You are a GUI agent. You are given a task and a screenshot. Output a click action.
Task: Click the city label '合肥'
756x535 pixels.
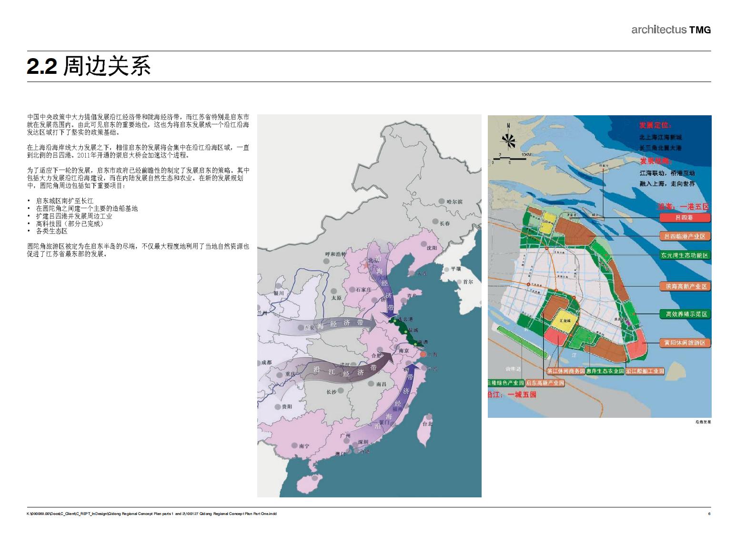(376, 356)
